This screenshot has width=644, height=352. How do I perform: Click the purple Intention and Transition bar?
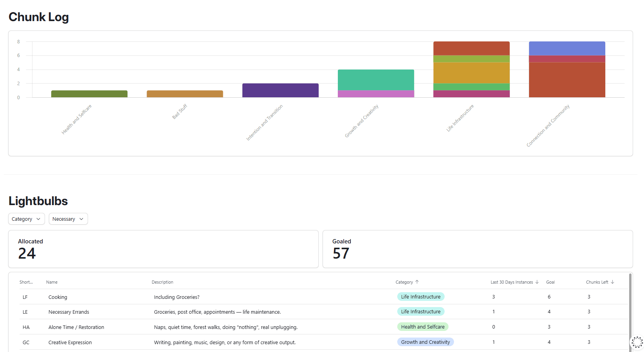coord(280,90)
